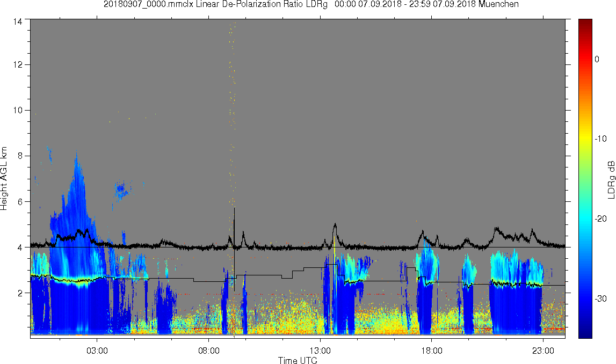616x364 pixels.
Task: Click the colorbar value -30
Action: pos(600,299)
